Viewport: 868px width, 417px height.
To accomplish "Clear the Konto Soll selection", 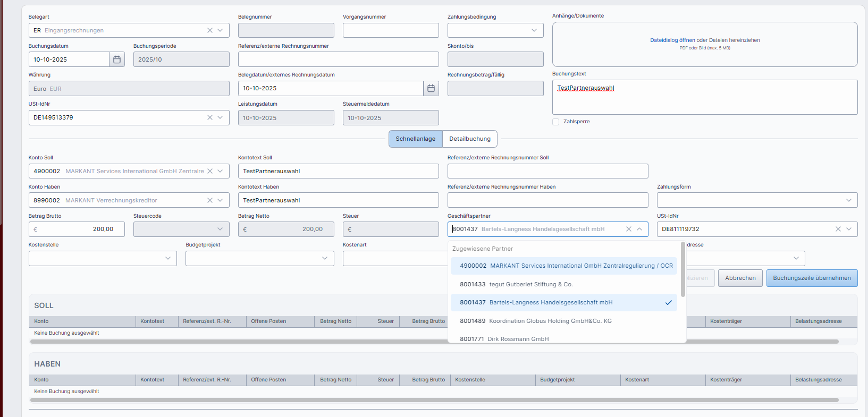I will 210,171.
